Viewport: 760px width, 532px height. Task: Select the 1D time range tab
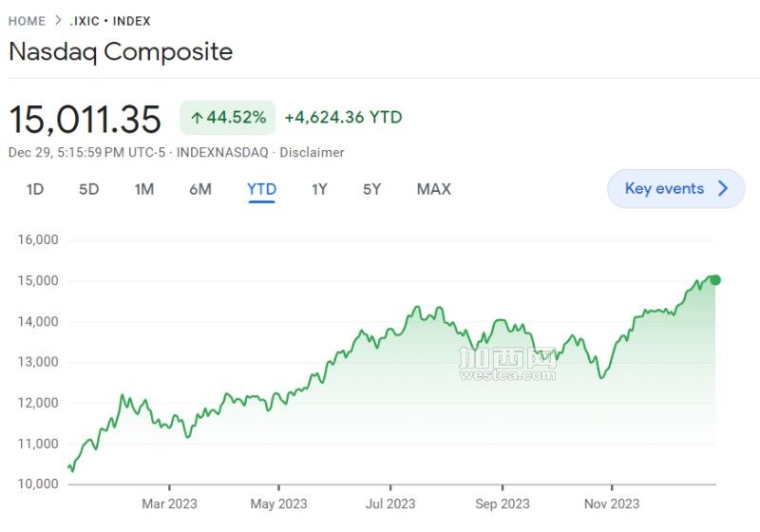tap(35, 189)
